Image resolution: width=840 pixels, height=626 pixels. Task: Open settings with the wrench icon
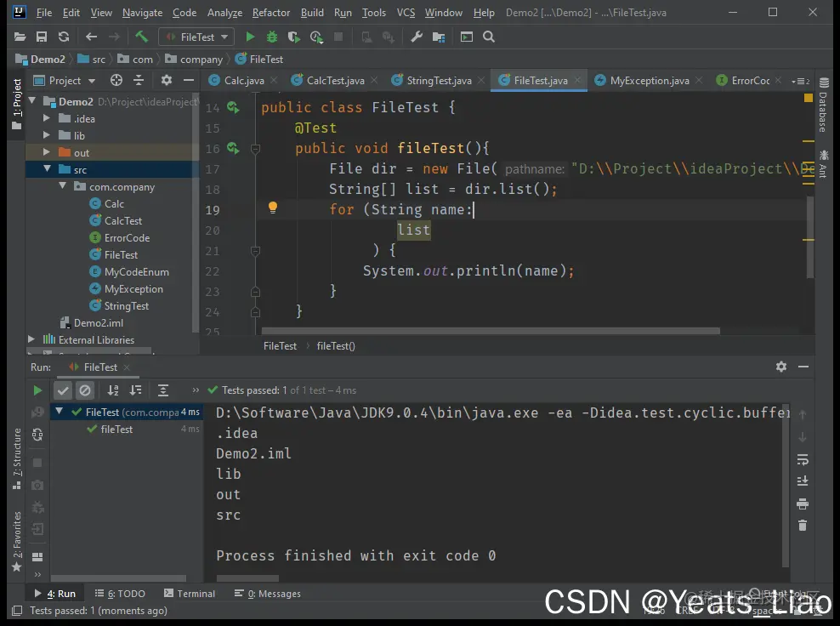417,37
